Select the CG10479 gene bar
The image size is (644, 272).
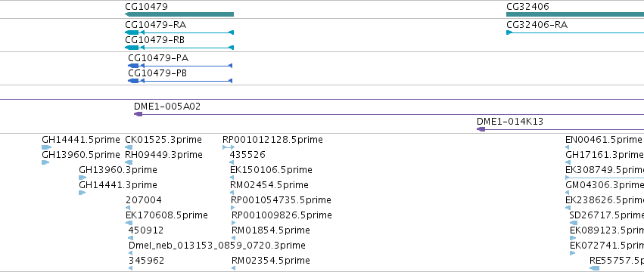click(x=179, y=14)
